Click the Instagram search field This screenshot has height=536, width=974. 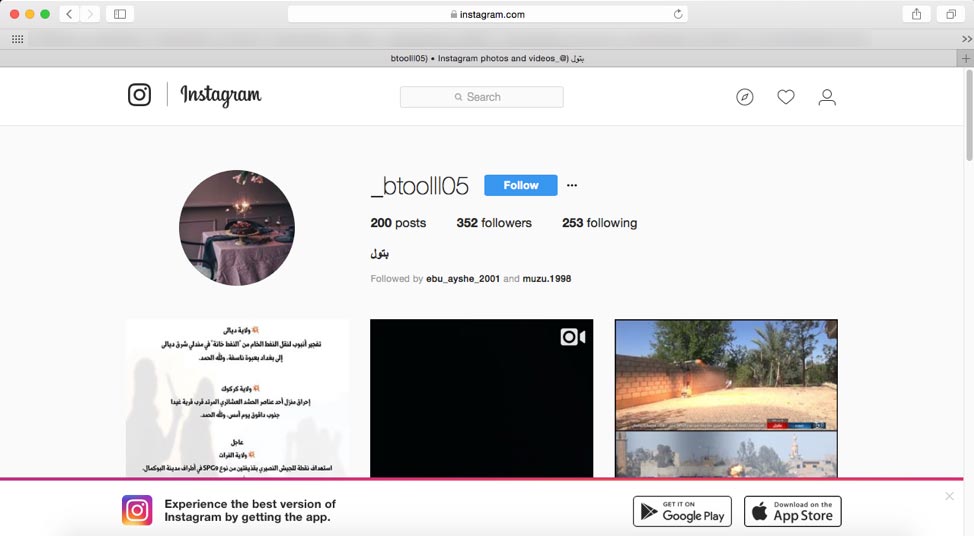pos(481,97)
